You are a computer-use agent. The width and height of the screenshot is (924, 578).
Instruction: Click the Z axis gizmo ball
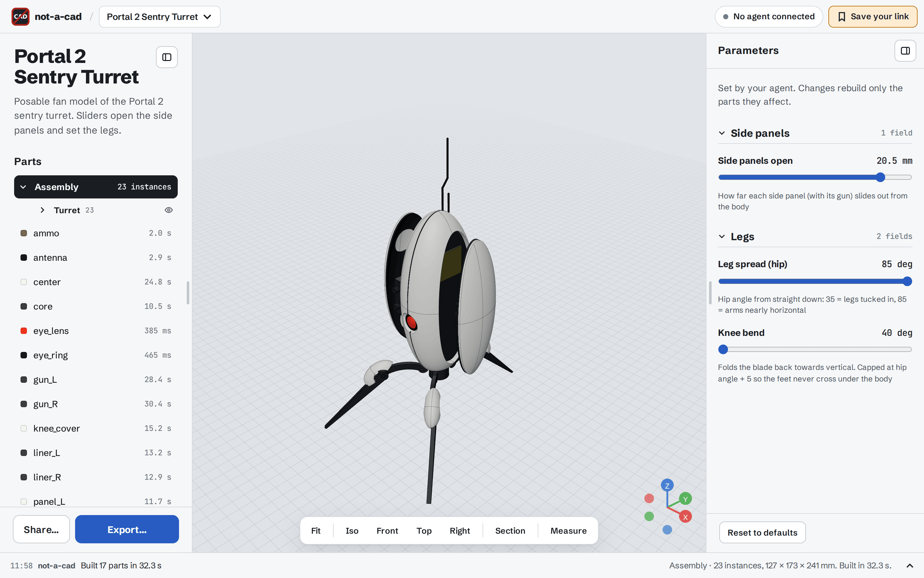[667, 486]
